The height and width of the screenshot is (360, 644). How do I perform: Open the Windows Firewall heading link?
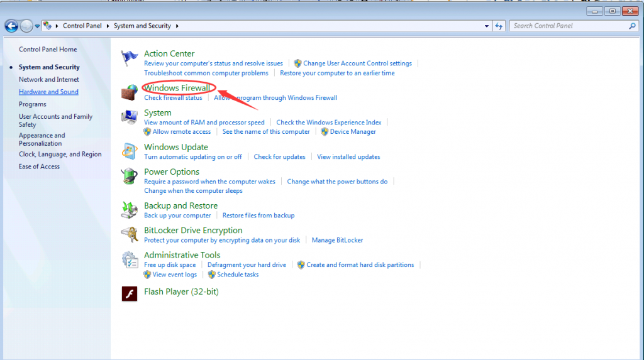[x=177, y=88]
